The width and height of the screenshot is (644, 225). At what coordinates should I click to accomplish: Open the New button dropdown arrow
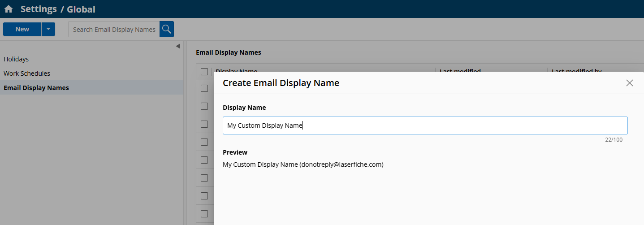[x=48, y=29]
